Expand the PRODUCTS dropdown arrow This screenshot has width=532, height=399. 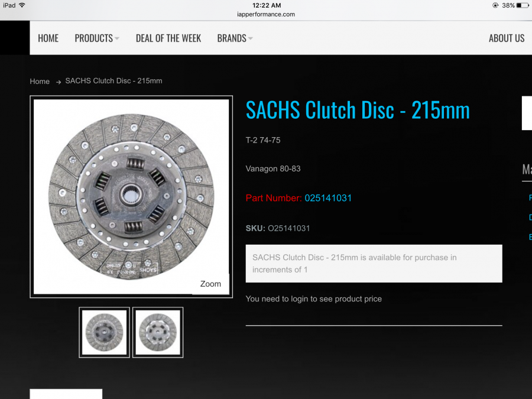click(116, 38)
